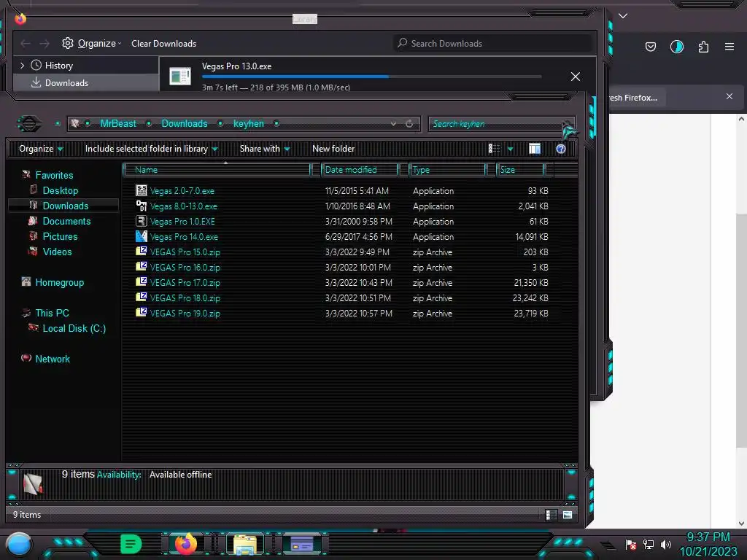The image size is (747, 560).
Task: Select Network in the navigation pane
Action: [53, 359]
